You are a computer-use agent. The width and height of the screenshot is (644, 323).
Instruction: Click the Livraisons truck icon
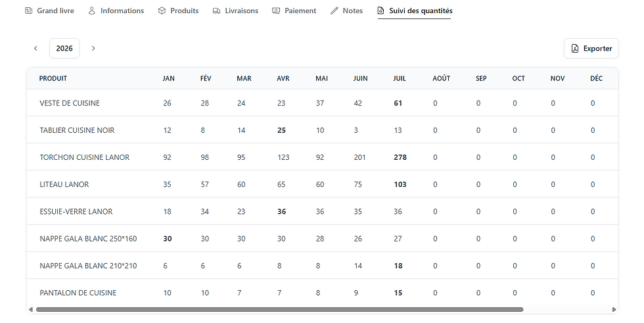coord(216,11)
